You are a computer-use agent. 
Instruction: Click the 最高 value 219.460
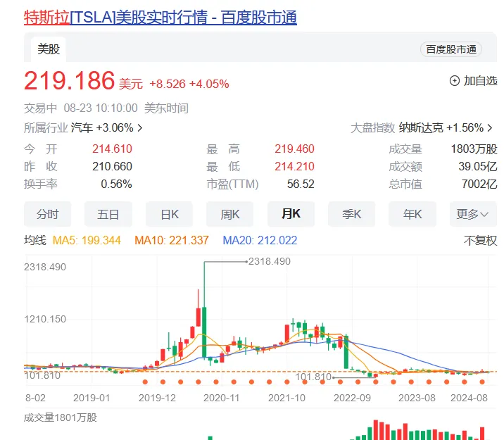pyautogui.click(x=294, y=149)
